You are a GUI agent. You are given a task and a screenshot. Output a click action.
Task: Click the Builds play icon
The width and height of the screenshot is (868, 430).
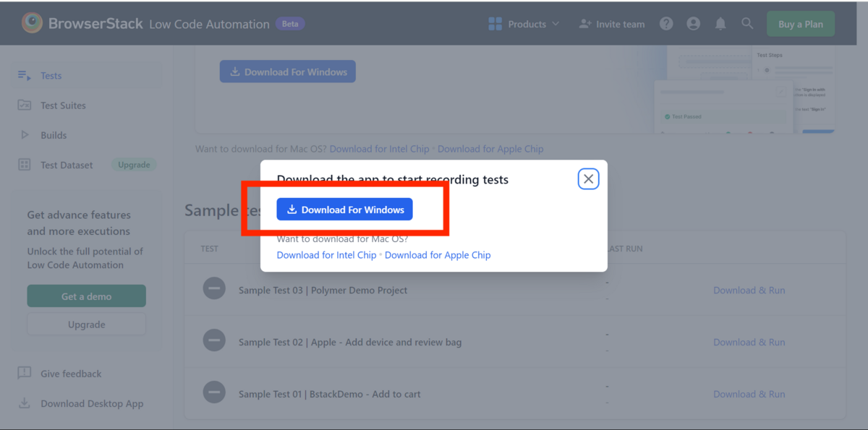click(25, 134)
